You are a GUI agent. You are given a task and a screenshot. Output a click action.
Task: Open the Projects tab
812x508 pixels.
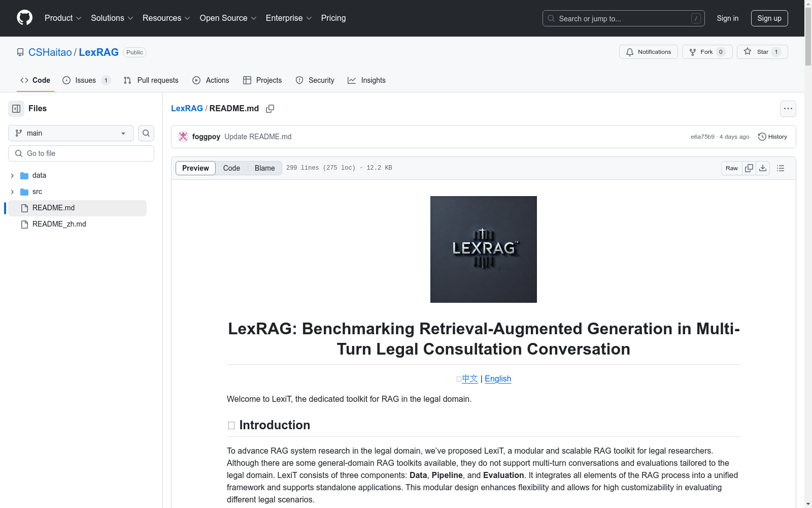point(263,80)
